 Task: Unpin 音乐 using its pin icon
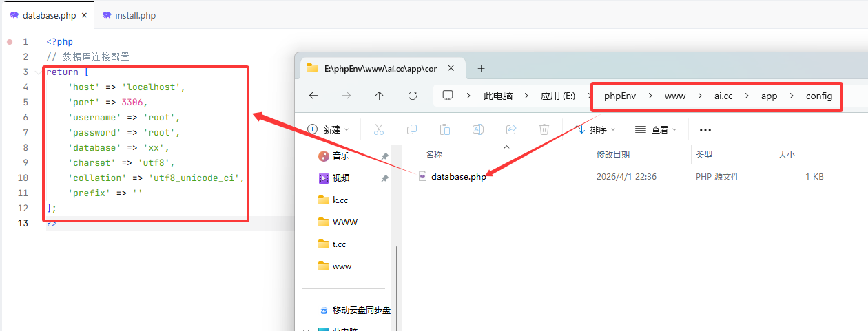coord(384,156)
